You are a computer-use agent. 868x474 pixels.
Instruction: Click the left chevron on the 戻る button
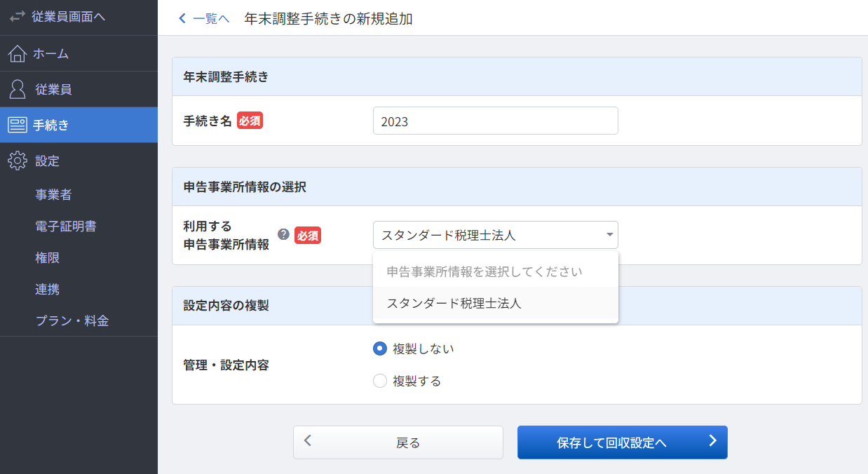pos(308,441)
